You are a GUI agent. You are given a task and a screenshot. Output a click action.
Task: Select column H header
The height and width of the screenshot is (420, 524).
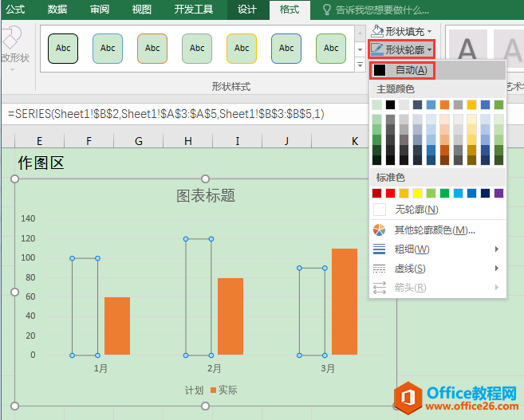[x=188, y=141]
